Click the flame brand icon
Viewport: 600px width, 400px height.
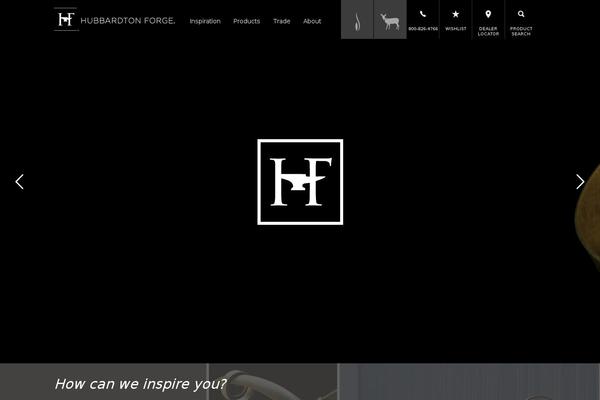(357, 20)
